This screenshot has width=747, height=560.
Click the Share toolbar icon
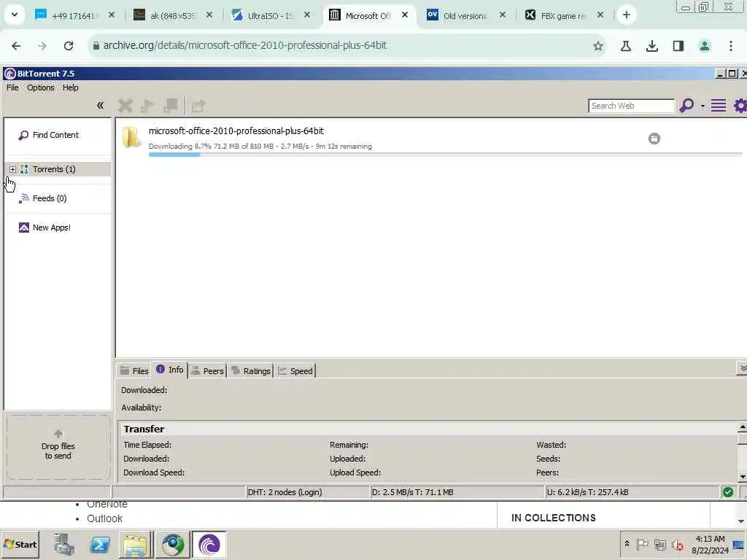[x=198, y=106]
